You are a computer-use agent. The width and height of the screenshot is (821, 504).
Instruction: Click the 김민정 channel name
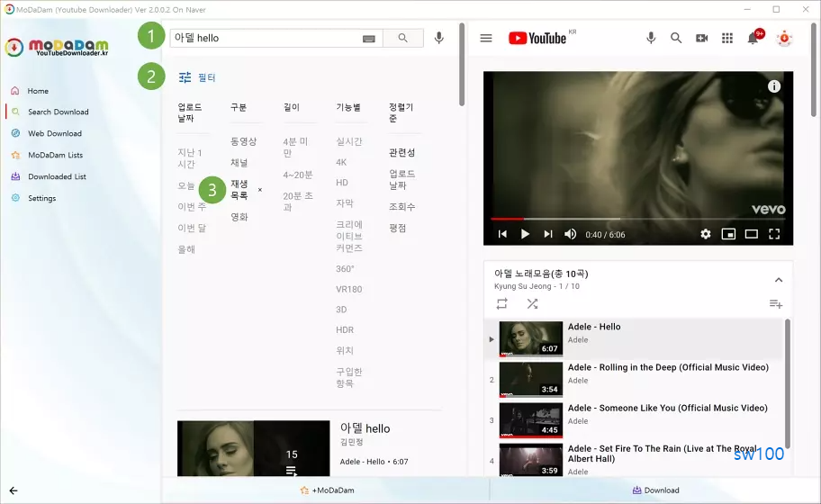click(351, 442)
